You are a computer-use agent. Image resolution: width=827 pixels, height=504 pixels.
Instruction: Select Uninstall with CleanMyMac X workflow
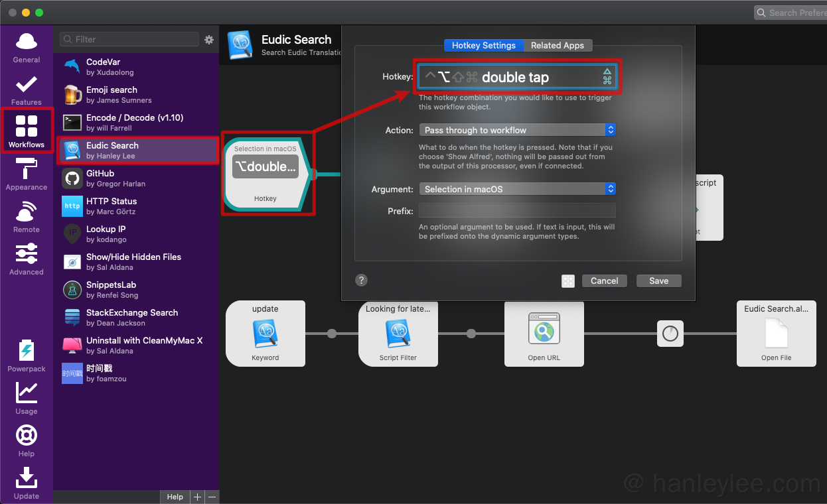137,346
